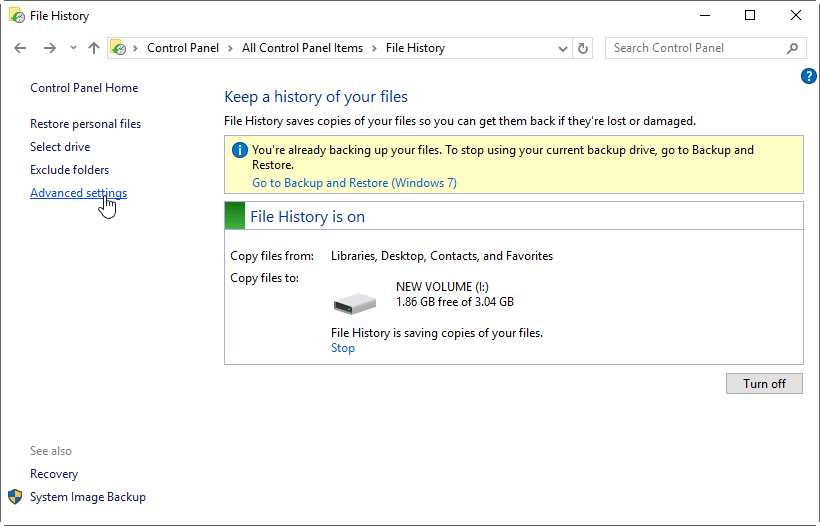The image size is (820, 526).
Task: Click the NEW VOLUME drive icon
Action: click(x=354, y=302)
